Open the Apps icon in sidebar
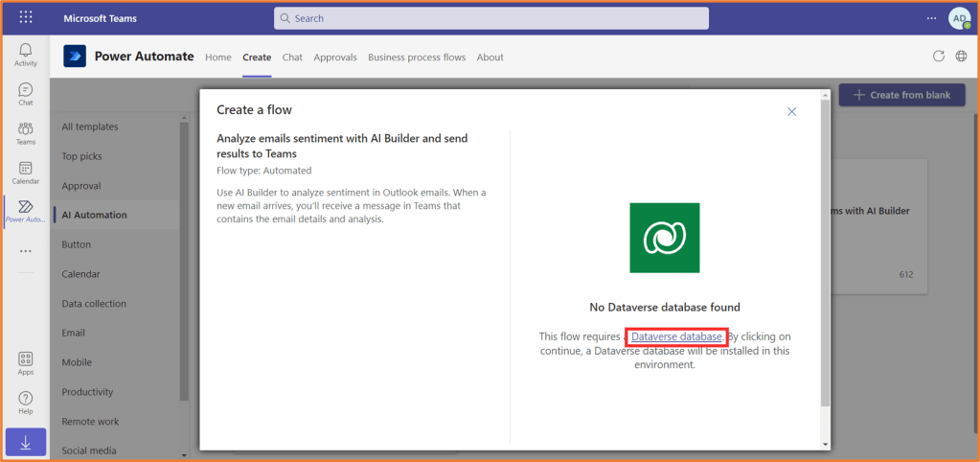 coord(25,363)
